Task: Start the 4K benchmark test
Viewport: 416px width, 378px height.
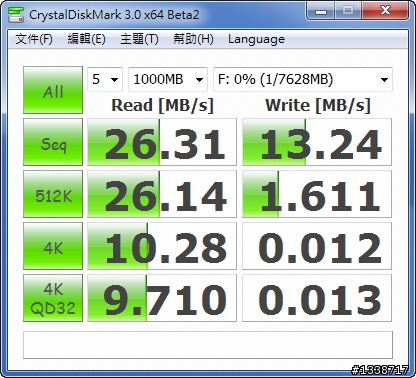Action: pyautogui.click(x=53, y=246)
